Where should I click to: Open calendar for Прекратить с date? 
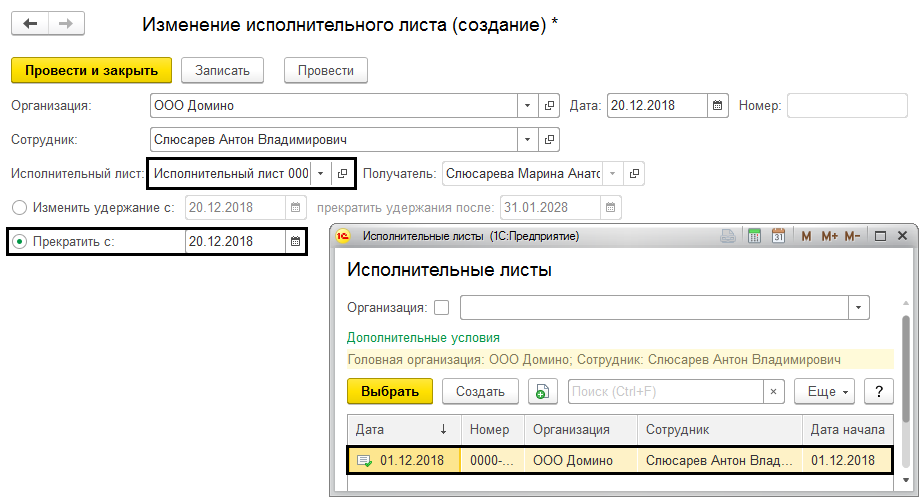[x=295, y=241]
